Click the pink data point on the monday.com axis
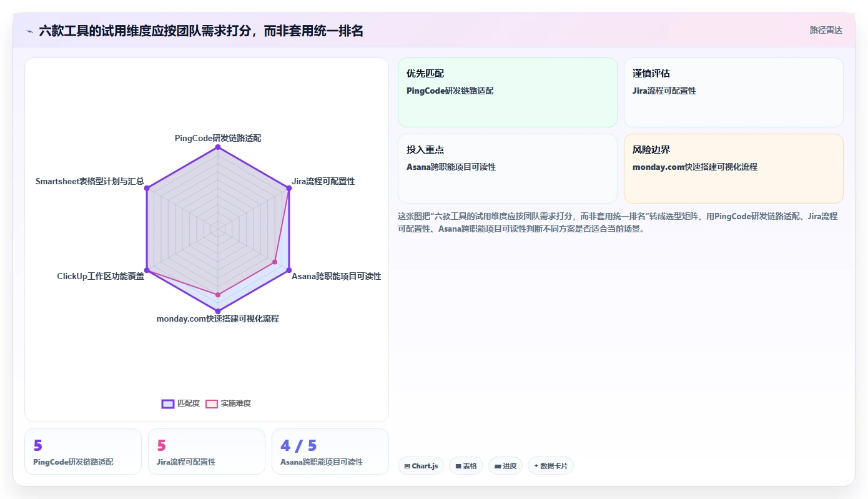The height and width of the screenshot is (499, 868). tap(218, 294)
